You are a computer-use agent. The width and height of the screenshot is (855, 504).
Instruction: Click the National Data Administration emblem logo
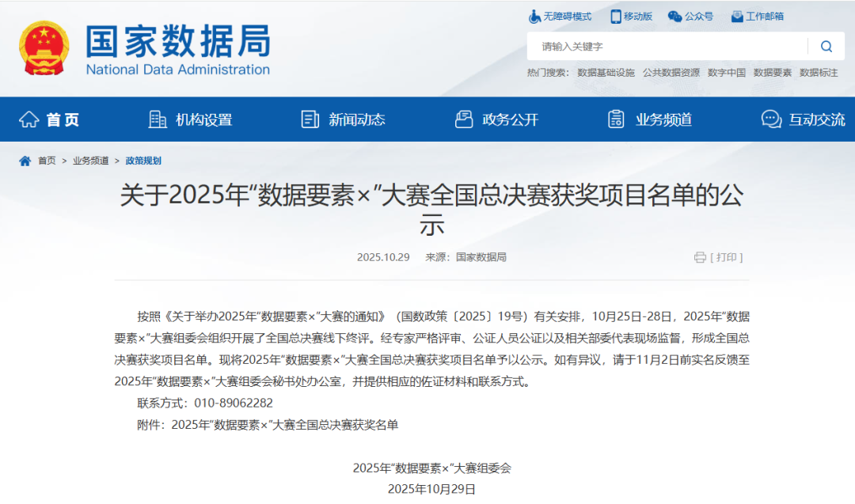[x=44, y=48]
